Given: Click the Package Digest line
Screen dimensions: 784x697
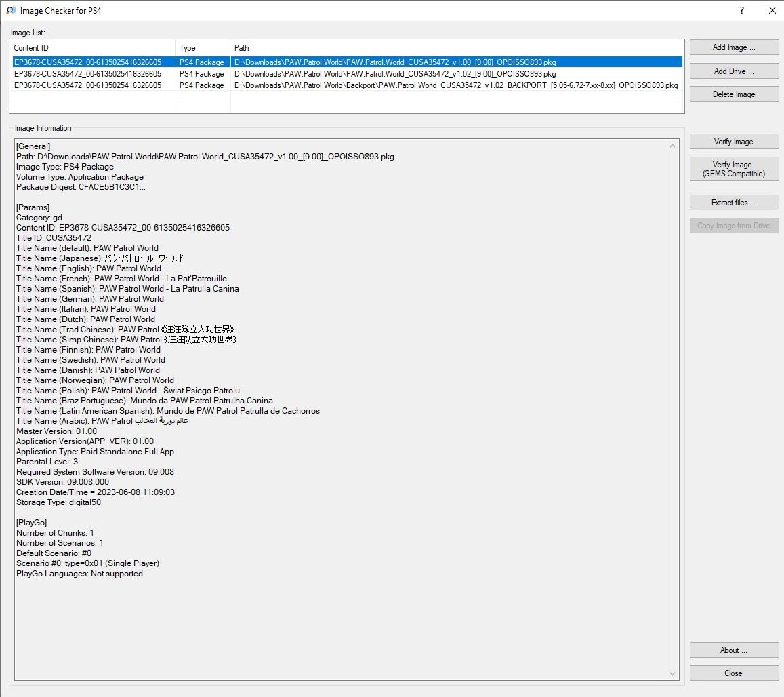Looking at the screenshot, I should point(81,187).
